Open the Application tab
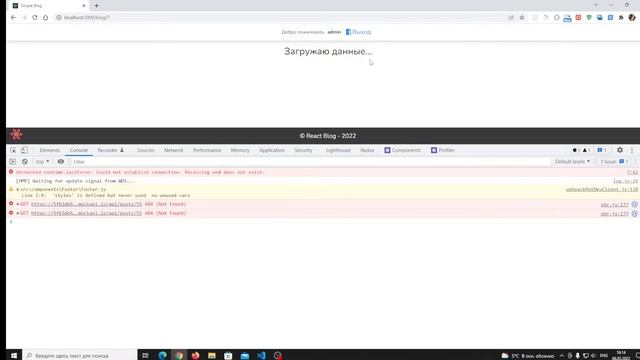 272,150
